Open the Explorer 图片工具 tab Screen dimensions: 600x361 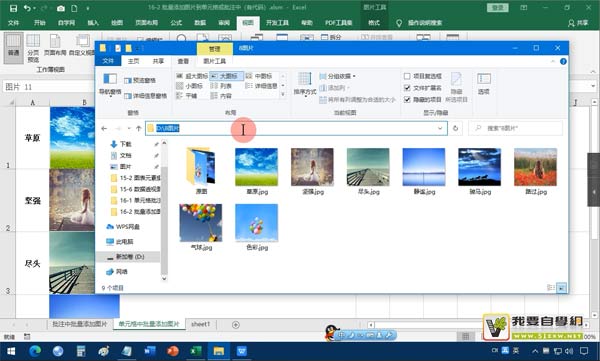pyautogui.click(x=214, y=61)
